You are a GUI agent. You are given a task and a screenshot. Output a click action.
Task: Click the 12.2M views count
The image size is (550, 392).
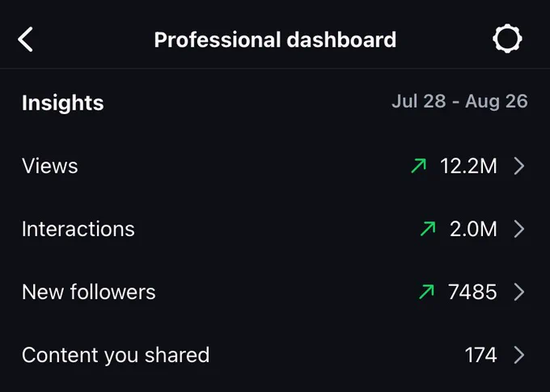468,166
